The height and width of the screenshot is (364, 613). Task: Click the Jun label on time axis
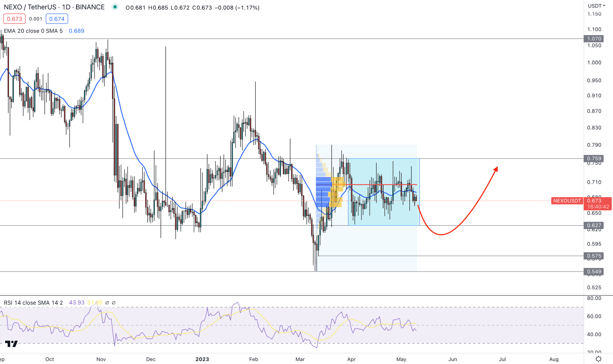coord(452,359)
